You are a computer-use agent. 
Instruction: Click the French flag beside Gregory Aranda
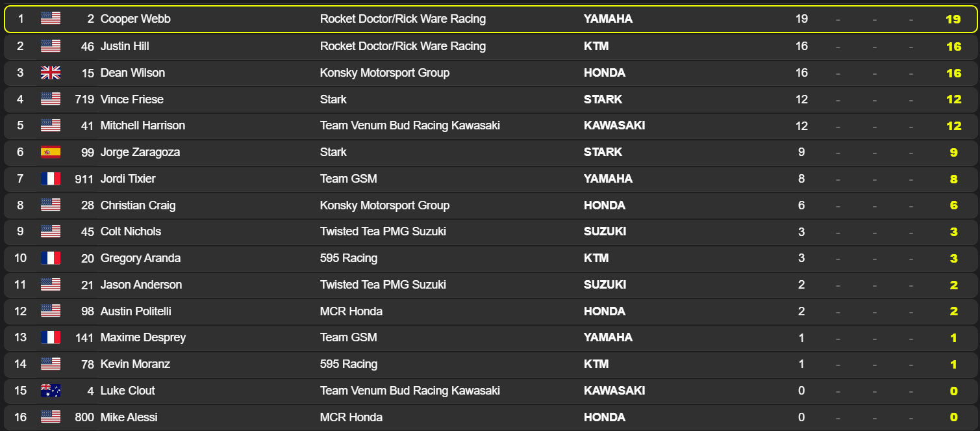[x=51, y=258]
